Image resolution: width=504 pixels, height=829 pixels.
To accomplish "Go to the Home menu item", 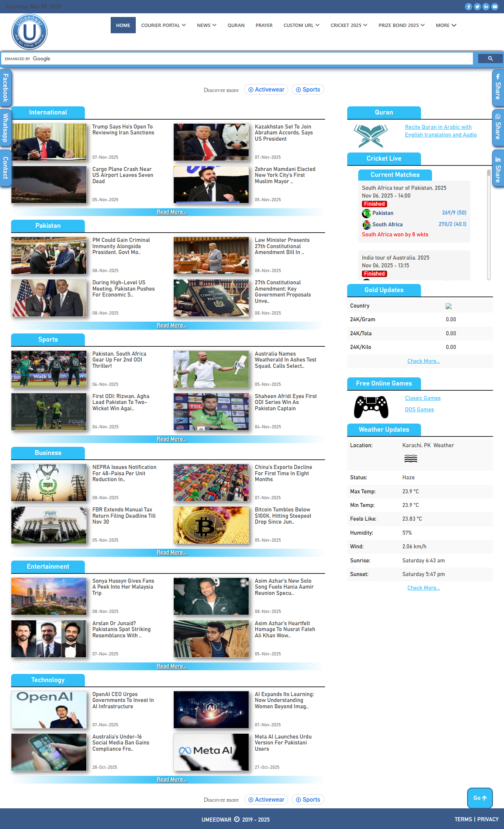I will point(123,25).
